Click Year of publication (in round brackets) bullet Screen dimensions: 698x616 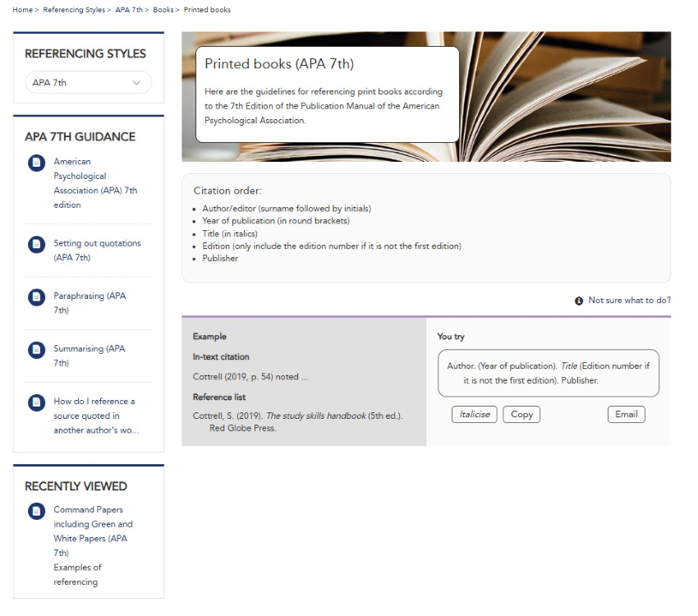pos(276,221)
